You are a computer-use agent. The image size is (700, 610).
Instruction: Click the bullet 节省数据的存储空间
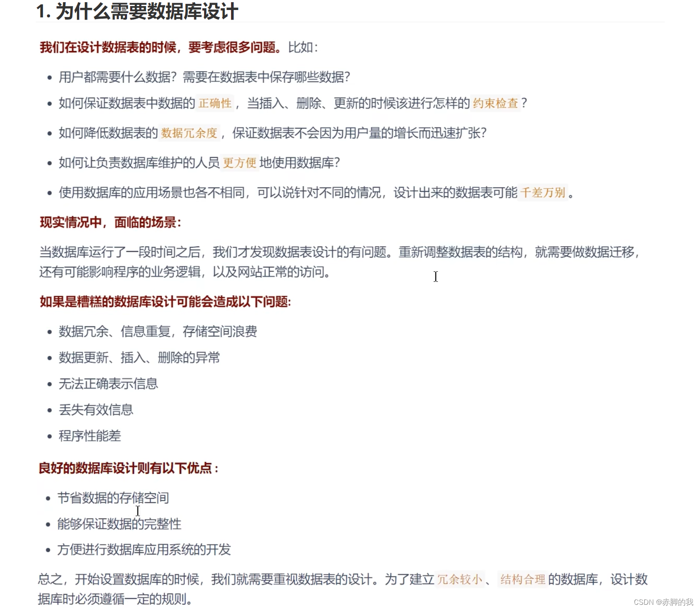[x=114, y=498]
